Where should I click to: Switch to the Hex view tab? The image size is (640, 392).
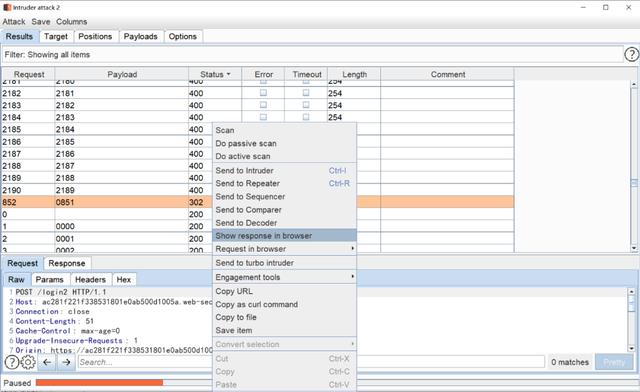pos(124,279)
